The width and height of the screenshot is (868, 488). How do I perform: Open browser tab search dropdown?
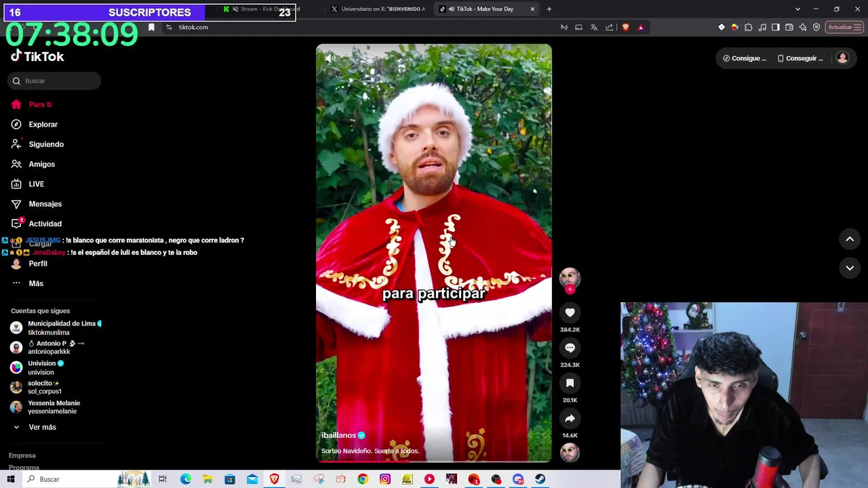tap(797, 9)
